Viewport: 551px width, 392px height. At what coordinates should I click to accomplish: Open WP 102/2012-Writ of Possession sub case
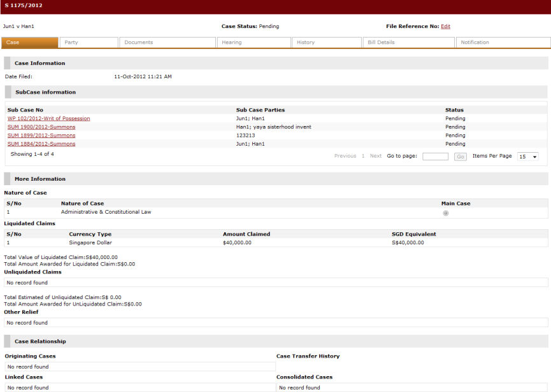(x=48, y=118)
